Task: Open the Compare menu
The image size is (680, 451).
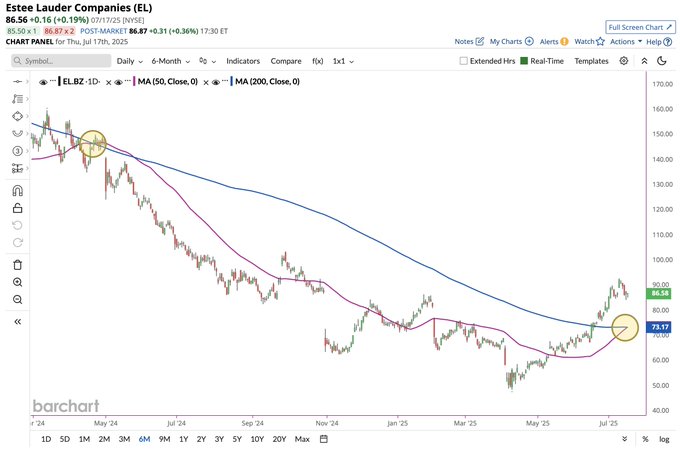Action: point(286,61)
